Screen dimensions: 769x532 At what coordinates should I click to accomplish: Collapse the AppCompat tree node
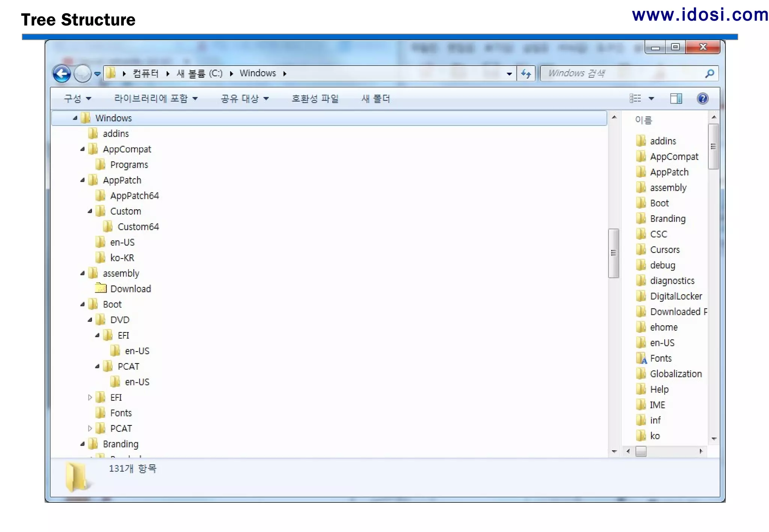tap(83, 149)
